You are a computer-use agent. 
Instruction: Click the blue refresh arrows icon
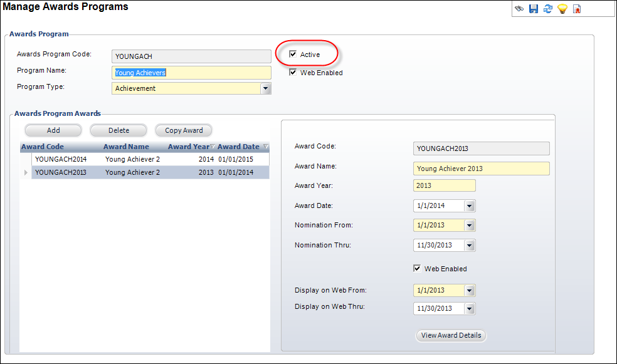[548, 9]
